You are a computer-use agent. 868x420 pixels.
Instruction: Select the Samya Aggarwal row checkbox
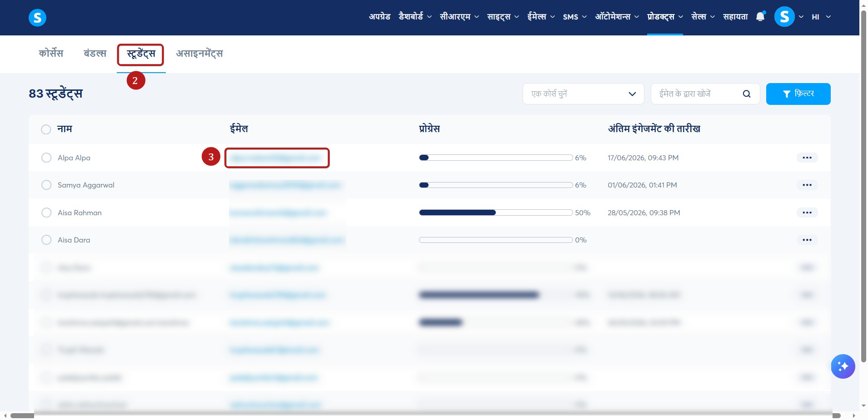(46, 185)
